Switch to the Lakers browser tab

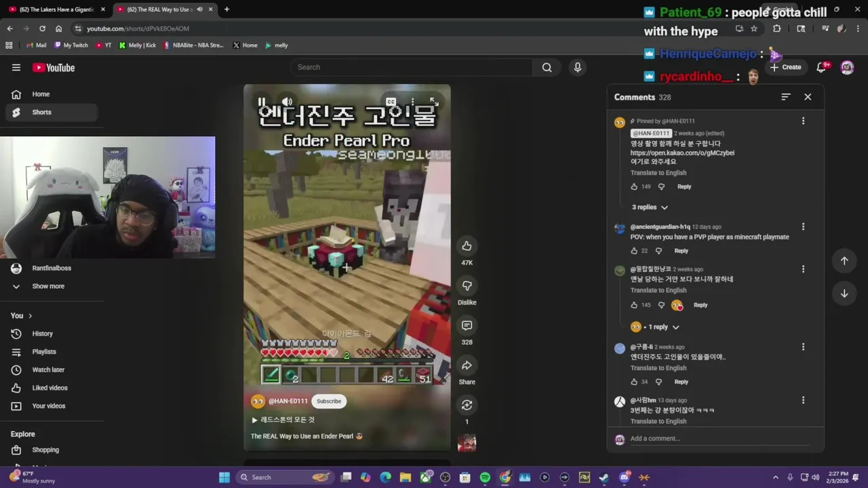pos(56,9)
